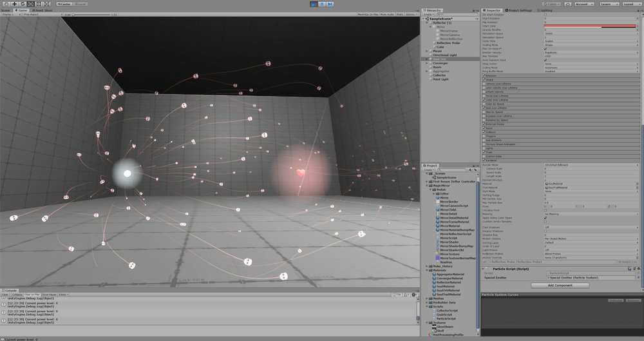The height and width of the screenshot is (341, 644).
Task: Toggle the Play On Awake checkbox
Action: click(546, 49)
